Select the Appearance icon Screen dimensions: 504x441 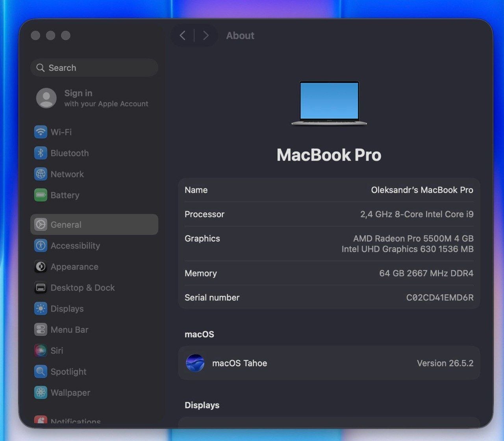tap(41, 267)
